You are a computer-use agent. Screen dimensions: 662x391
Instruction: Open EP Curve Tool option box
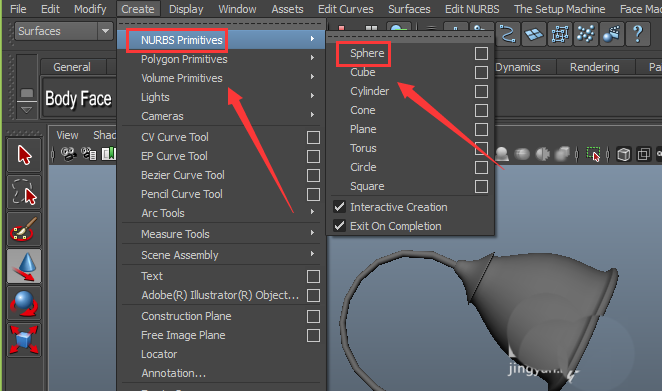click(x=313, y=157)
